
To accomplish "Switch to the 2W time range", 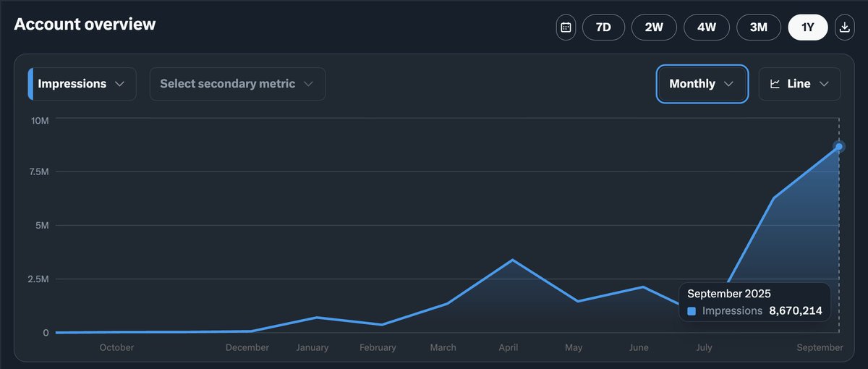I will [654, 27].
